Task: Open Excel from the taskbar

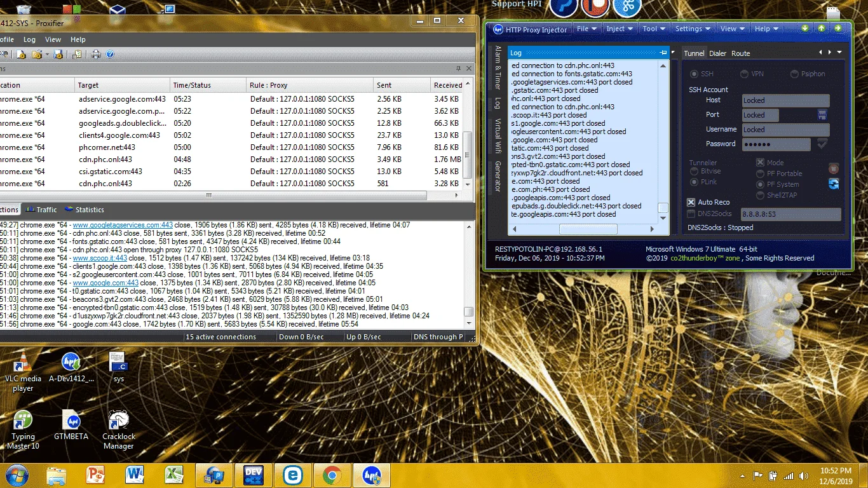Action: point(174,475)
